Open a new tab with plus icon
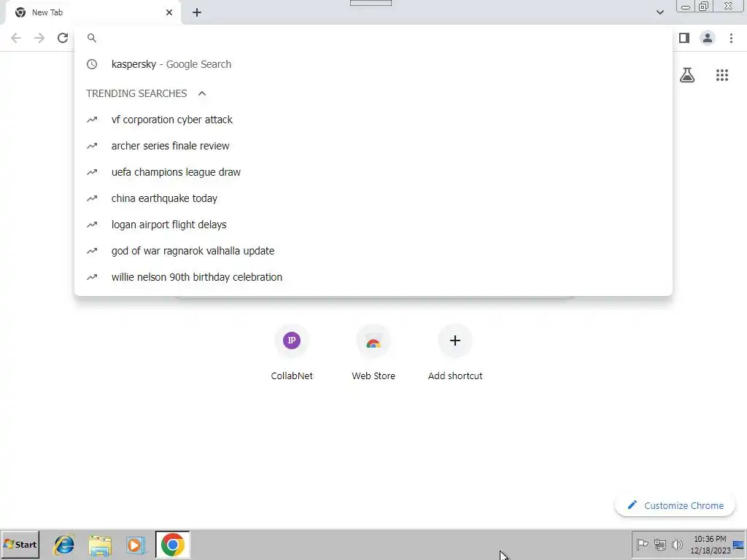The width and height of the screenshot is (747, 560). pos(197,13)
